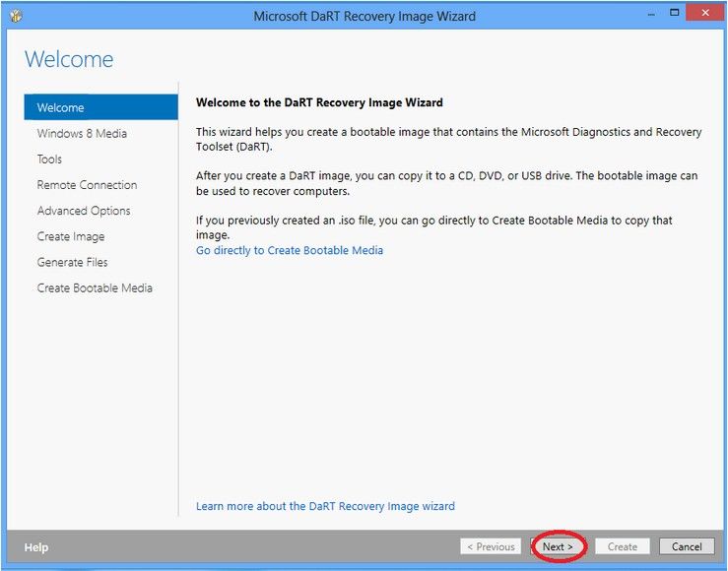Advance with the Next button
The image size is (728, 571).
click(x=558, y=546)
